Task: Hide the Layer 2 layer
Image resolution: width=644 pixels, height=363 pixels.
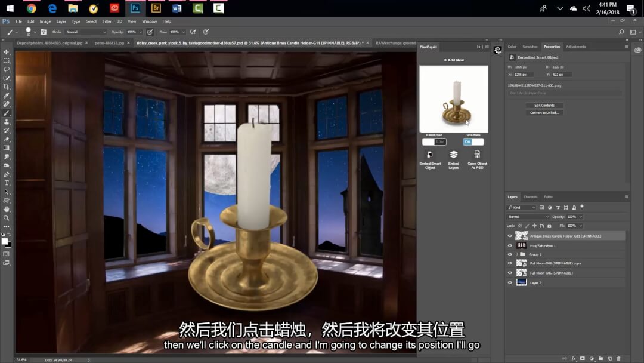Action: pyautogui.click(x=510, y=282)
